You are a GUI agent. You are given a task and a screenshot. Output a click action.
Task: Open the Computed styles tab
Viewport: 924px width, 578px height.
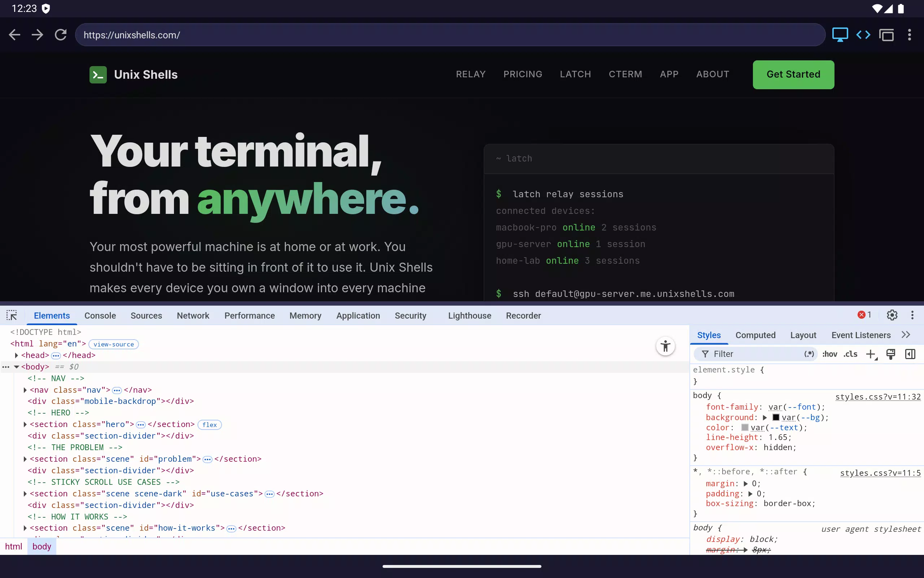(755, 335)
